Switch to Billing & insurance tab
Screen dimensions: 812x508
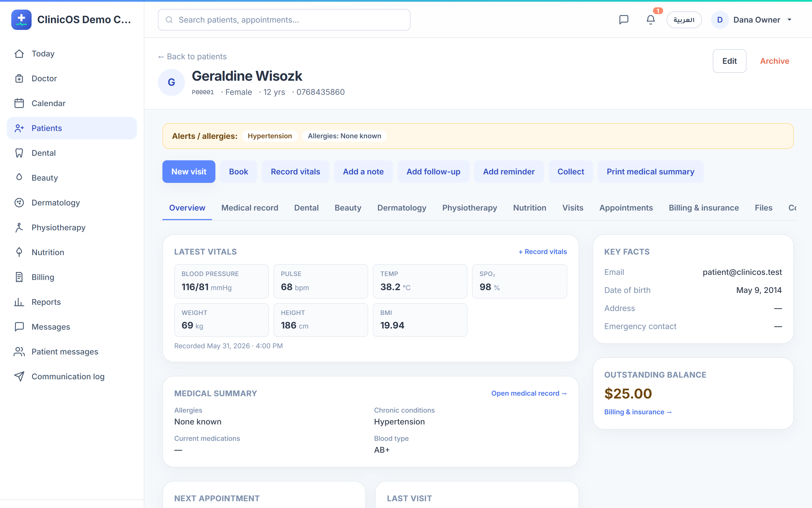[x=704, y=208]
